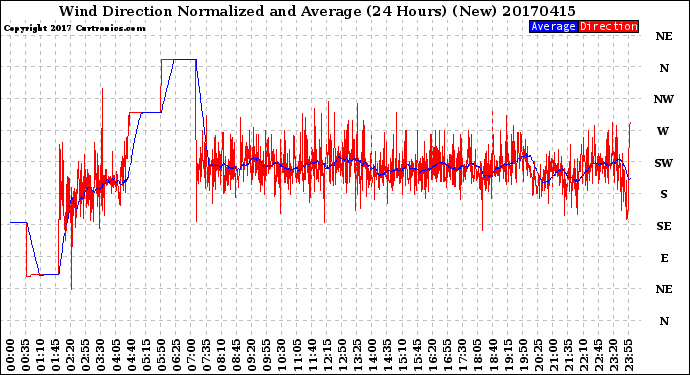Click the 19:15 time label

[x=507, y=355]
